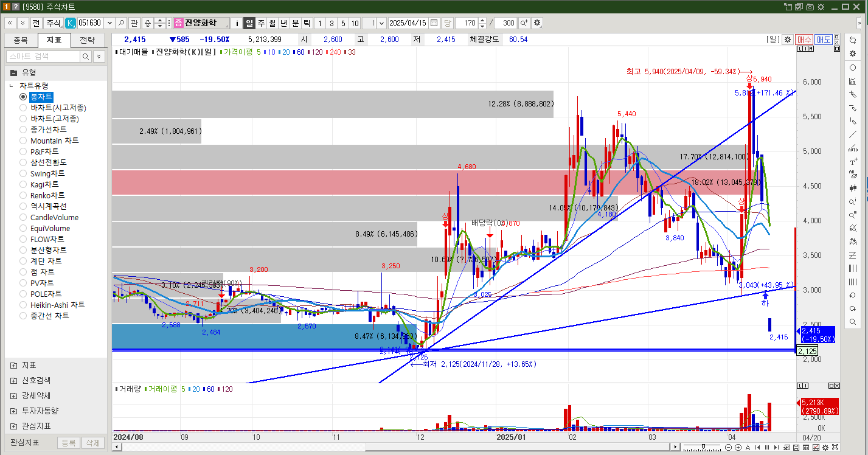The width and height of the screenshot is (868, 455).
Task: Click the red 매수 buy button
Action: [x=805, y=39]
